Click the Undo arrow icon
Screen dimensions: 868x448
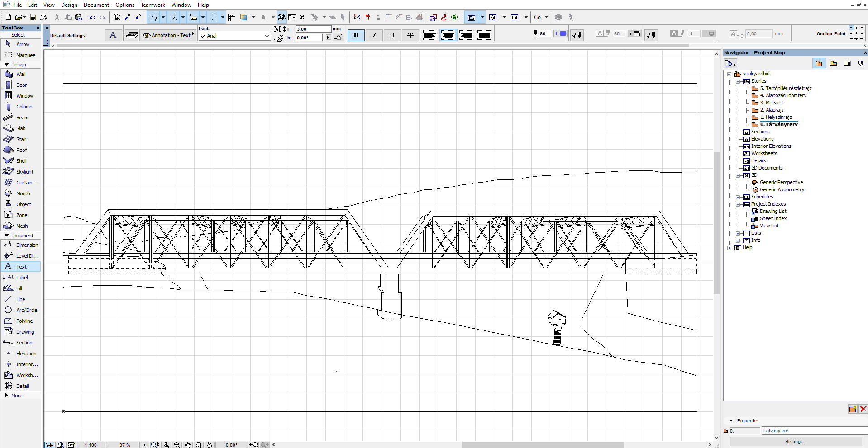92,17
